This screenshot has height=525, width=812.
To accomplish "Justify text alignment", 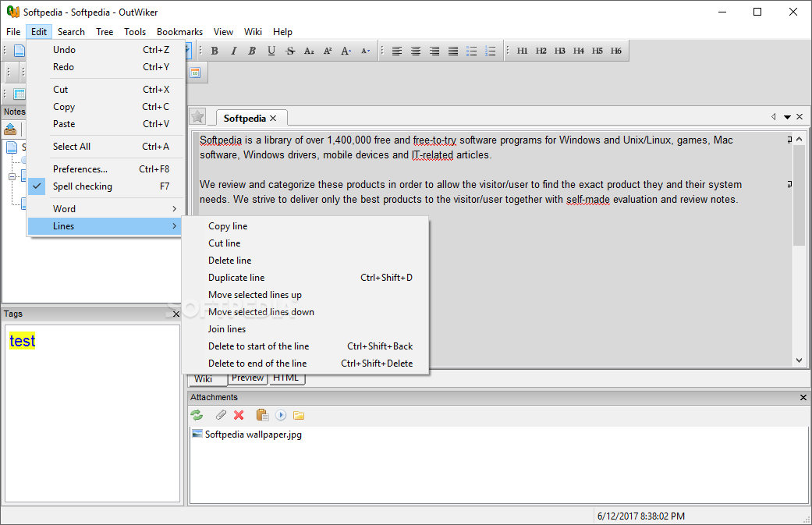I will coord(452,51).
